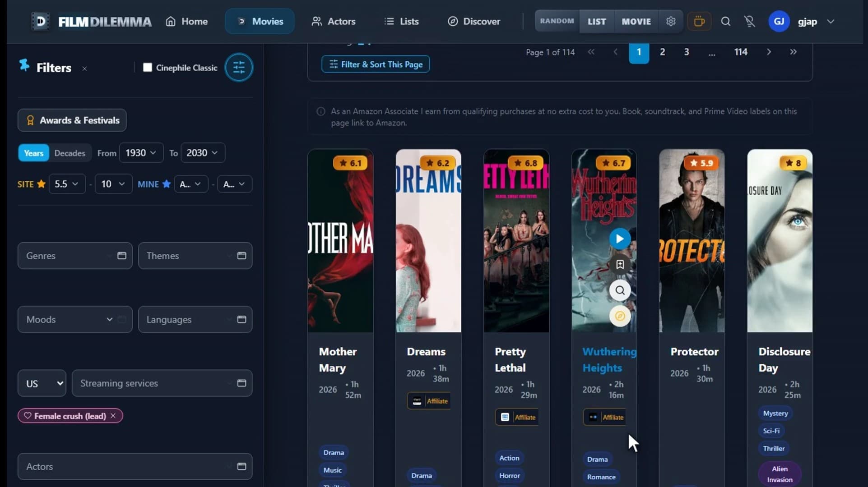Toggle the round filter sliders button
Viewport: 868px width, 487px height.
pyautogui.click(x=239, y=68)
